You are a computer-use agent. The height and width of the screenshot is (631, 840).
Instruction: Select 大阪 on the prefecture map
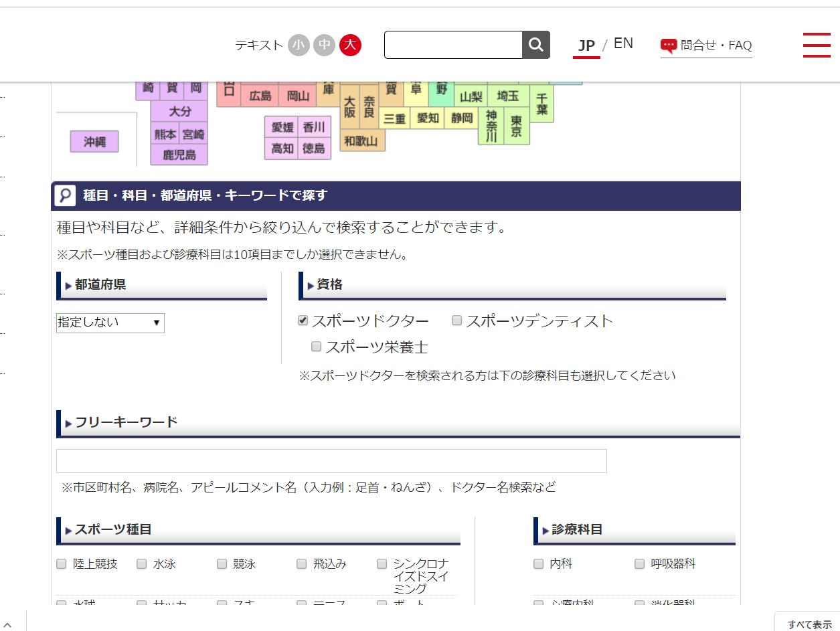click(350, 107)
